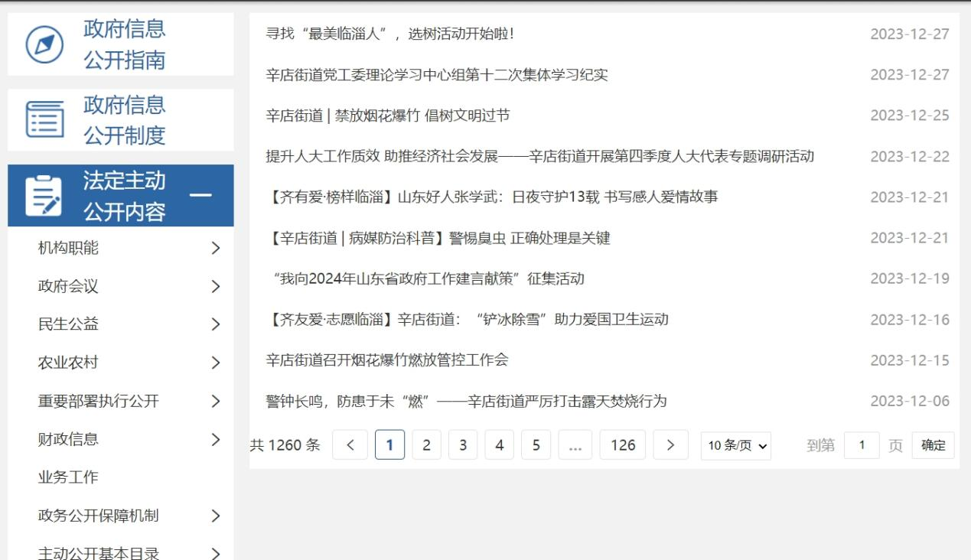Viewport: 971px width, 560px height.
Task: Click the page number input field
Action: [862, 445]
